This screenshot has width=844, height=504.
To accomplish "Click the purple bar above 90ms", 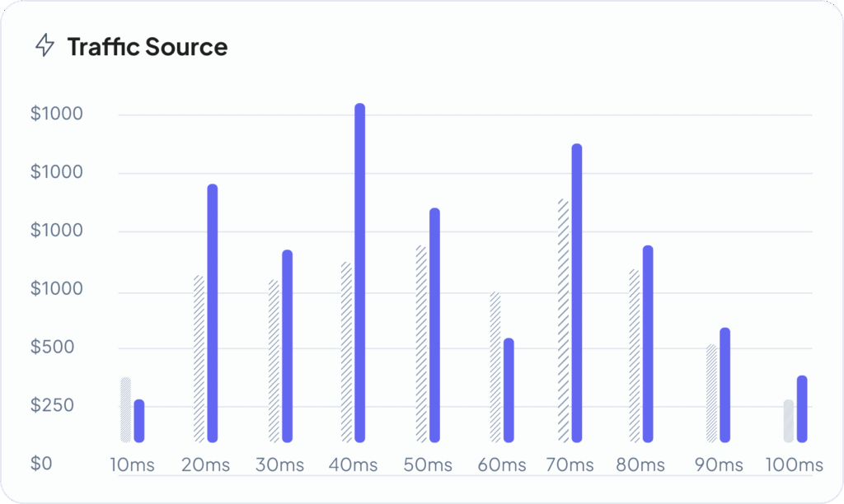I will click(x=725, y=385).
